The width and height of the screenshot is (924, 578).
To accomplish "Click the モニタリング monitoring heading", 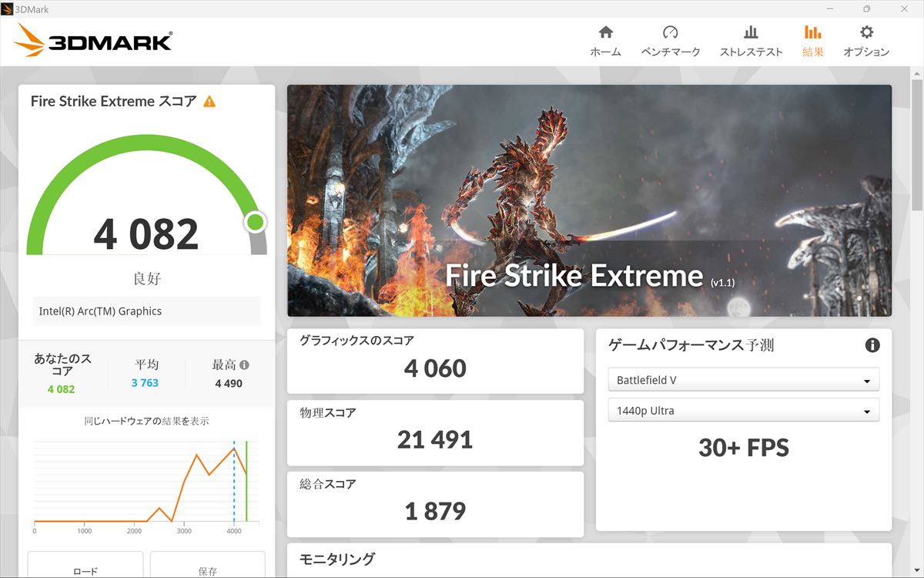I will click(336, 560).
